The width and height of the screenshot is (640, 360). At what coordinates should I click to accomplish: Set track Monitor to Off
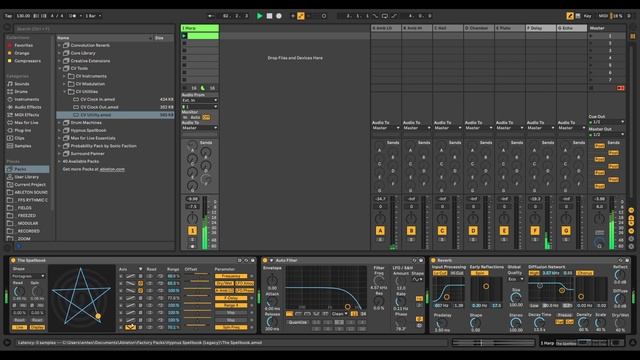(x=206, y=118)
